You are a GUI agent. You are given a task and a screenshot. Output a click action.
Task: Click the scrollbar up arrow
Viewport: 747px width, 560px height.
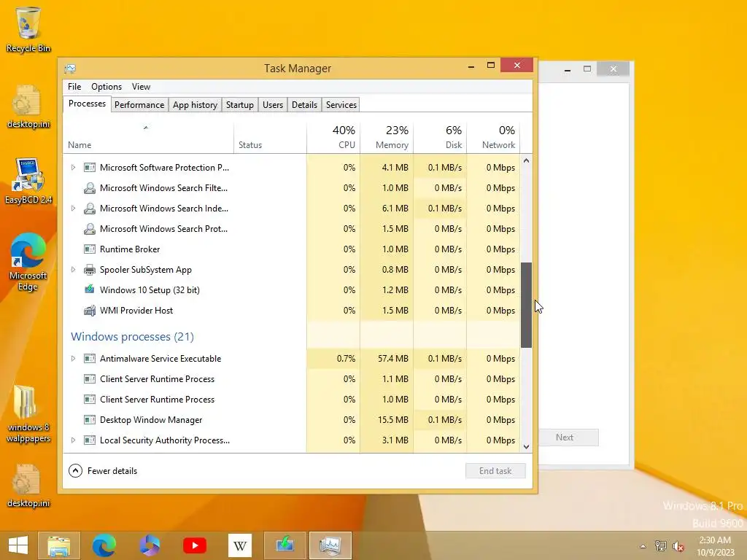click(526, 161)
